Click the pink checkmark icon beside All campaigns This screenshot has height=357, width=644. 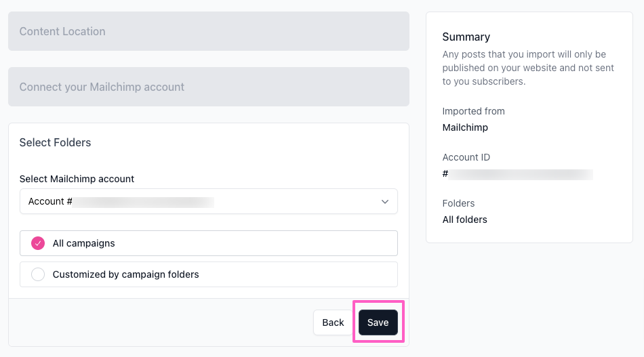point(38,243)
